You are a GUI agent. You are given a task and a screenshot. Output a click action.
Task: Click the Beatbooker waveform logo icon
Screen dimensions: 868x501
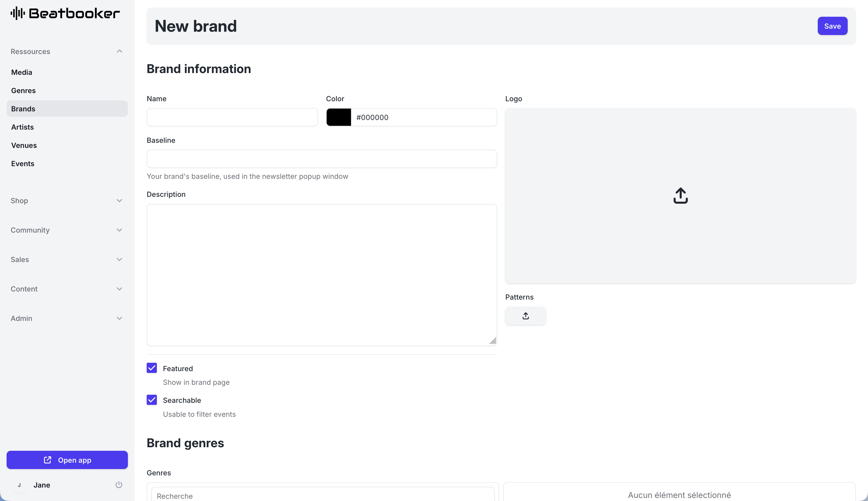[18, 13]
